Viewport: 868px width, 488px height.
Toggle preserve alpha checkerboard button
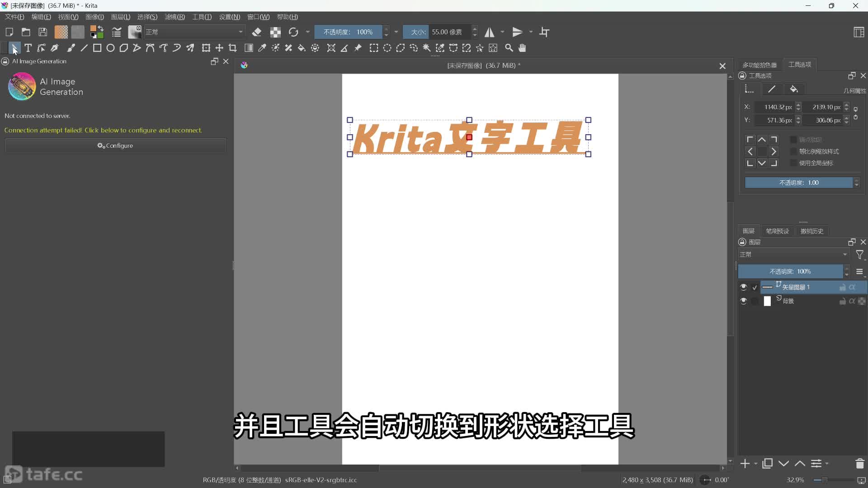275,32
